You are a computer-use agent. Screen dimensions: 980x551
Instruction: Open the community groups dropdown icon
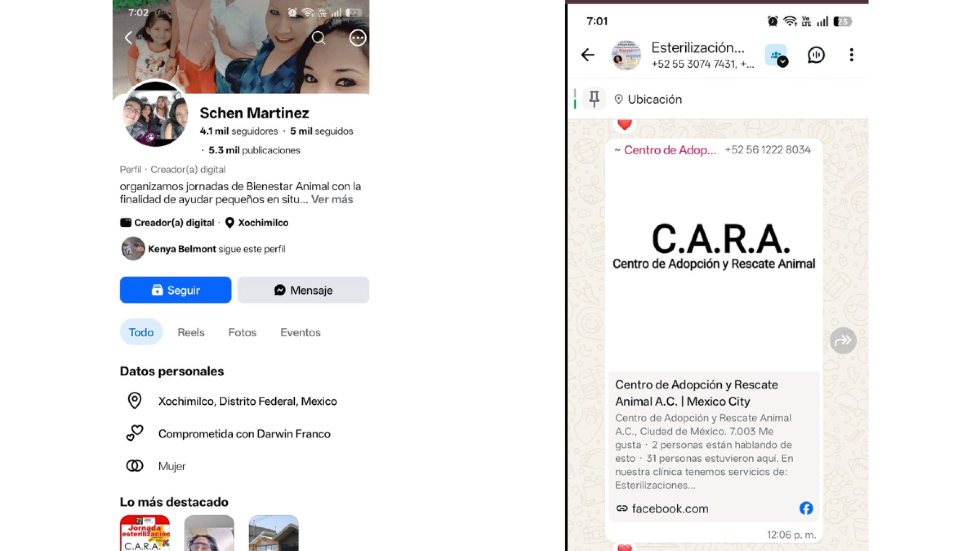tap(777, 56)
